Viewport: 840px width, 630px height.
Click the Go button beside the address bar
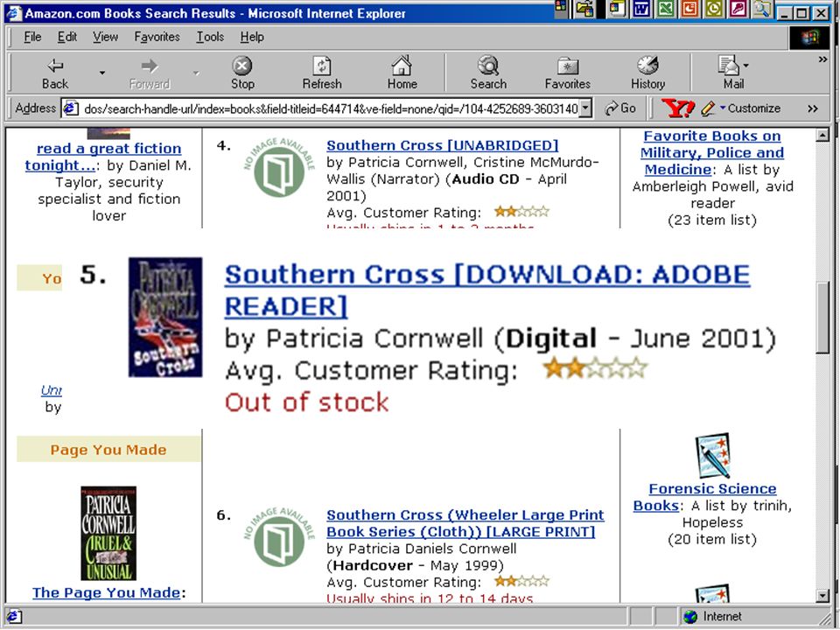620,108
